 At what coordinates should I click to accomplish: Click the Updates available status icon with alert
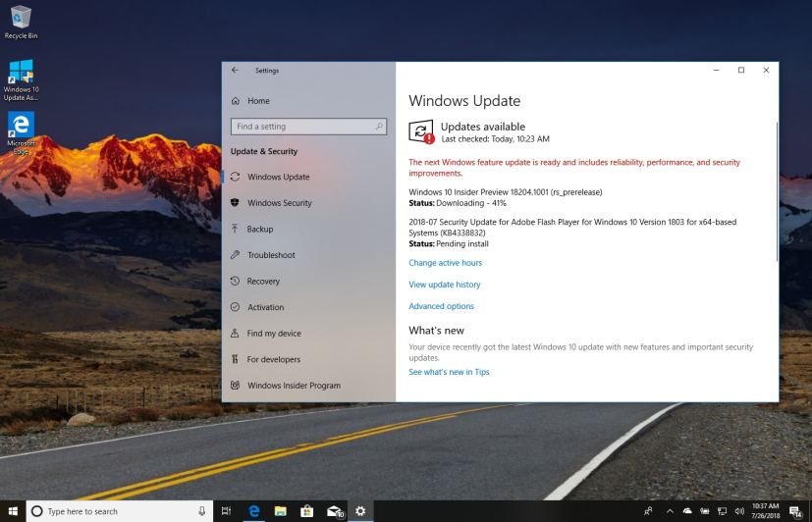pos(421,131)
